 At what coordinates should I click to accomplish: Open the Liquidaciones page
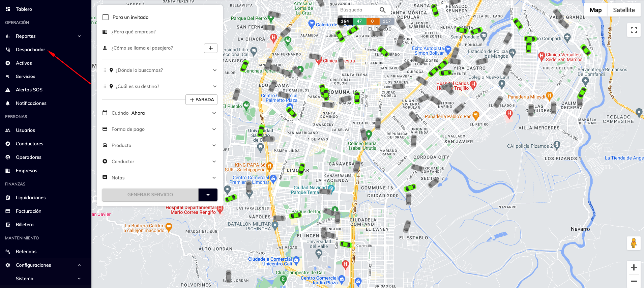coord(31,198)
